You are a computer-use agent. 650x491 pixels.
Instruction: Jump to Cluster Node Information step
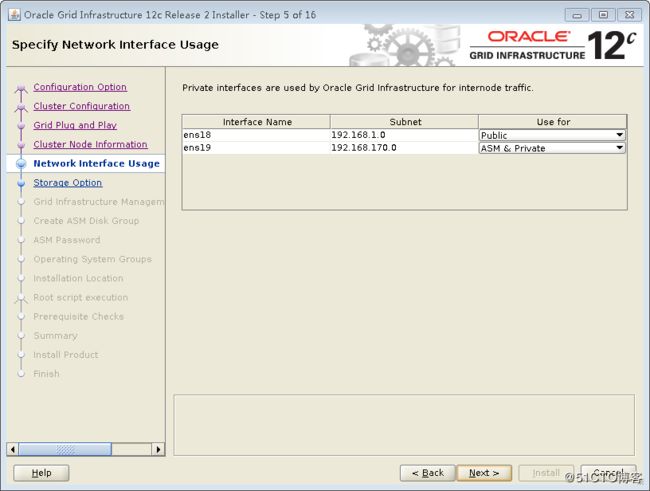pyautogui.click(x=90, y=144)
